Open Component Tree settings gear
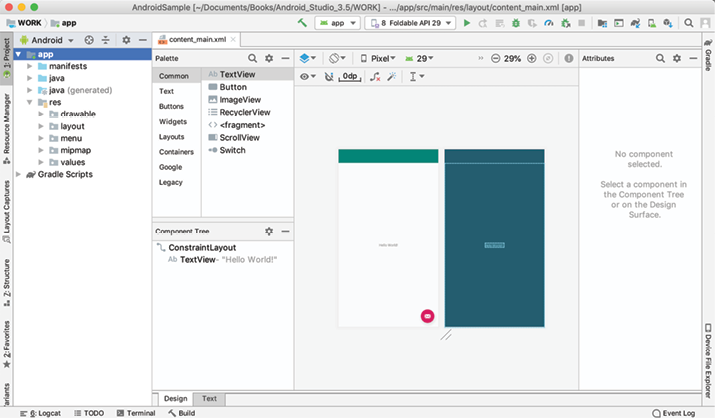 point(269,231)
